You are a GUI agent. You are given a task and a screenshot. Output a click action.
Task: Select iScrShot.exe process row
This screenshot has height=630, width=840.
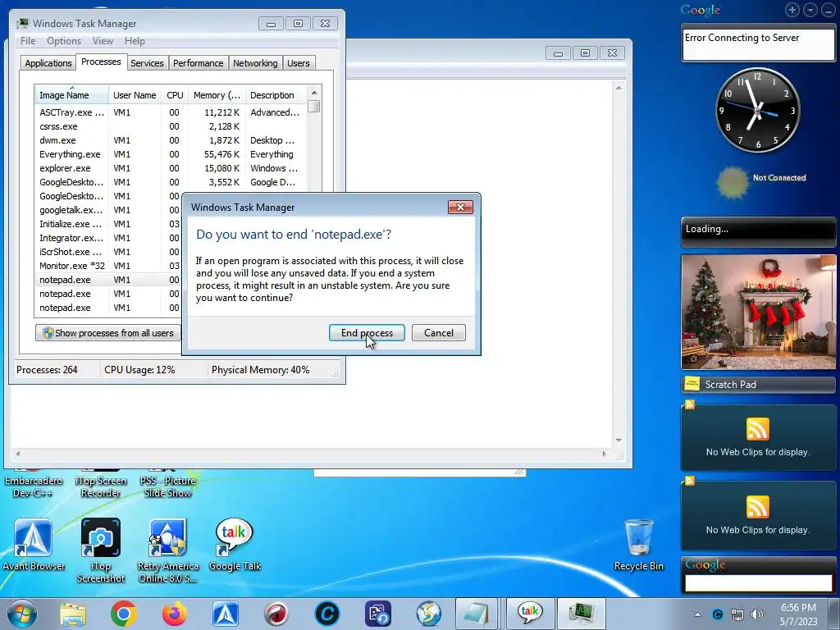pos(109,252)
